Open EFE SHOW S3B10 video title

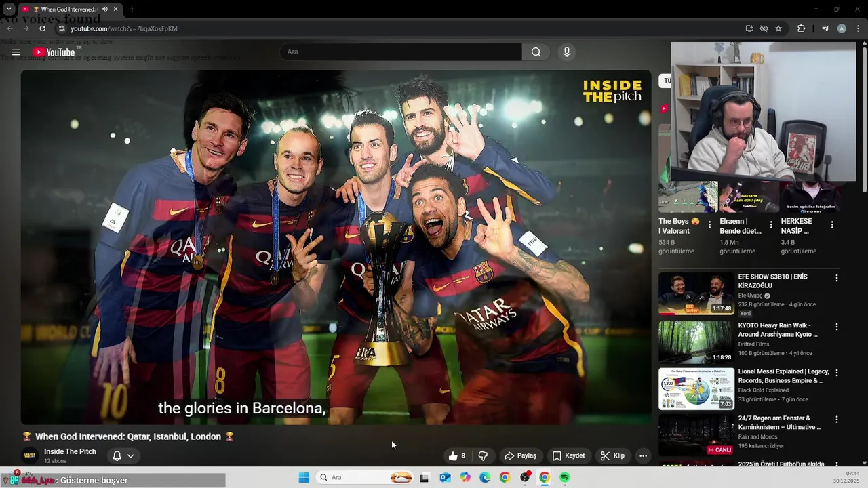click(x=773, y=281)
